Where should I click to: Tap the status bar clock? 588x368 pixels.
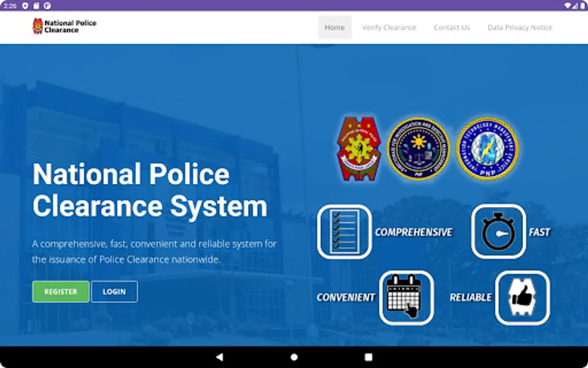coord(10,6)
